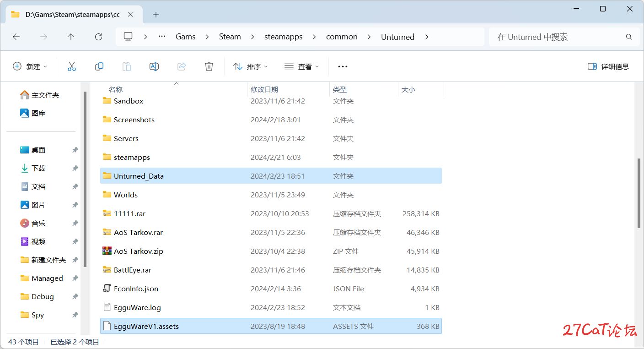This screenshot has height=349, width=644.
Task: Click the Share icon in toolbar
Action: pyautogui.click(x=182, y=66)
